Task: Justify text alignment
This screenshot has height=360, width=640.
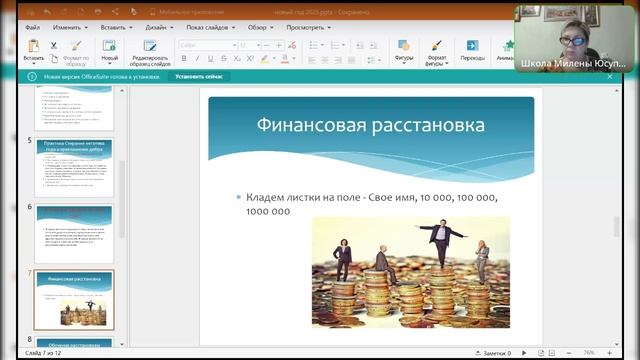Action: (351, 60)
